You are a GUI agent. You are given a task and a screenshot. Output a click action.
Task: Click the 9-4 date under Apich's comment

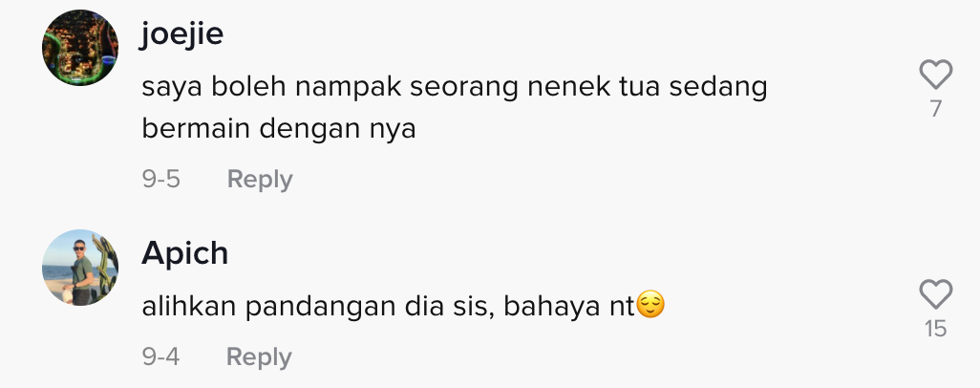point(160,357)
